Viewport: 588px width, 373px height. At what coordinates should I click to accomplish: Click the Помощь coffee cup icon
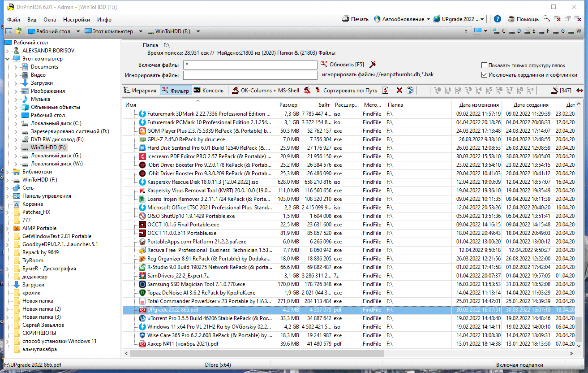511,19
